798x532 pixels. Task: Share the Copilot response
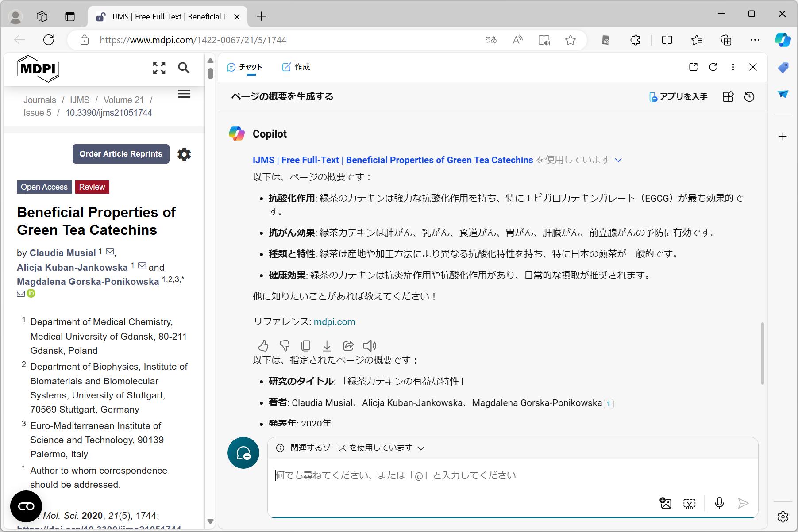click(348, 345)
